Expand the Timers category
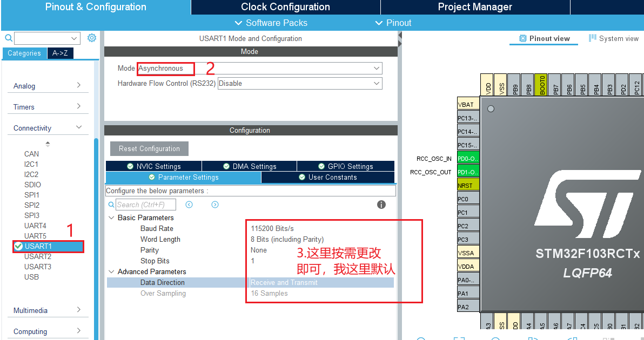Image resolution: width=644 pixels, height=340 pixels. (48, 107)
